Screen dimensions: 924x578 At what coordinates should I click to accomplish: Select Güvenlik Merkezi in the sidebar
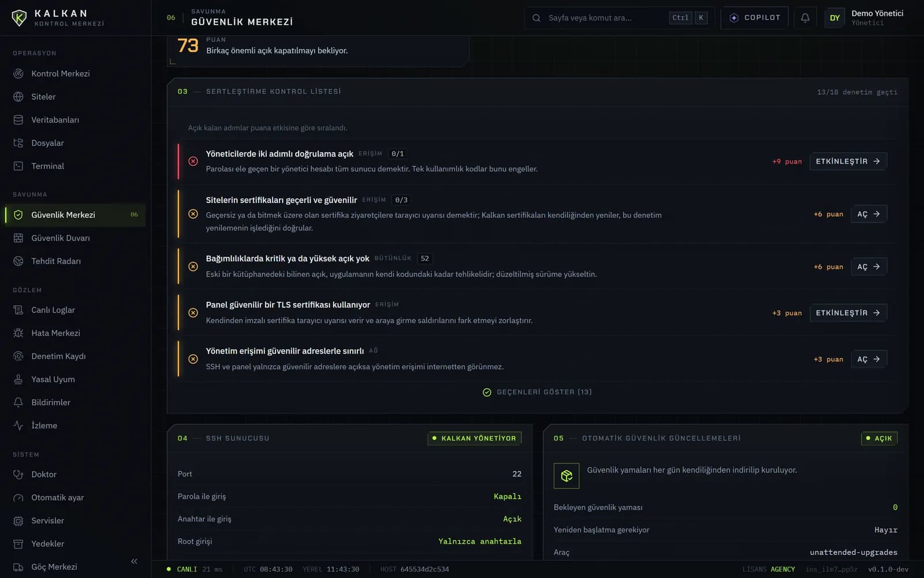75,214
